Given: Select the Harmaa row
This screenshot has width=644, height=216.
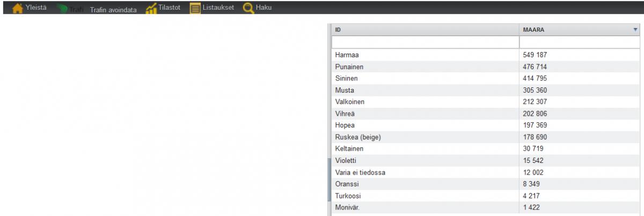Looking at the screenshot, I should tap(486, 55).
